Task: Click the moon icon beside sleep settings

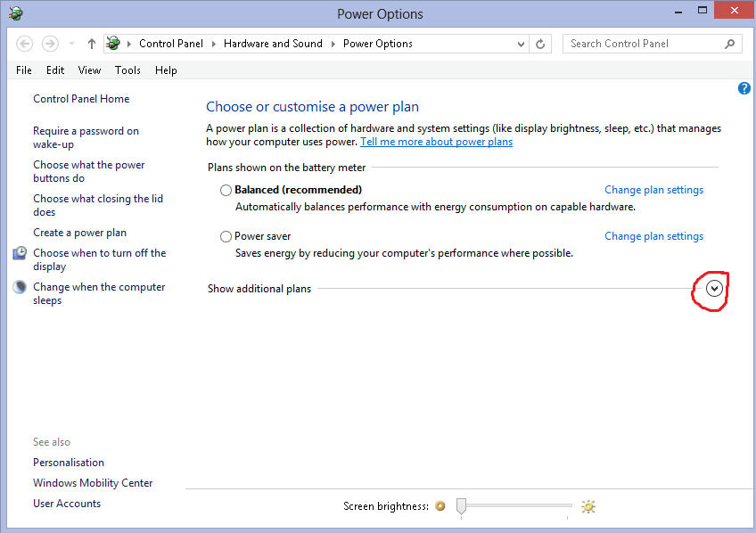Action: [x=20, y=287]
